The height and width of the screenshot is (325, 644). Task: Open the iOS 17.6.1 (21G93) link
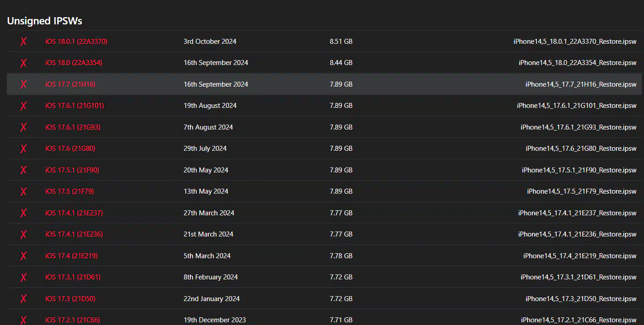(x=73, y=127)
